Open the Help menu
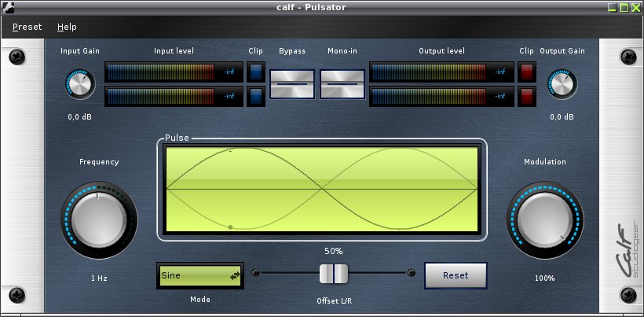The height and width of the screenshot is (317, 644). (67, 27)
